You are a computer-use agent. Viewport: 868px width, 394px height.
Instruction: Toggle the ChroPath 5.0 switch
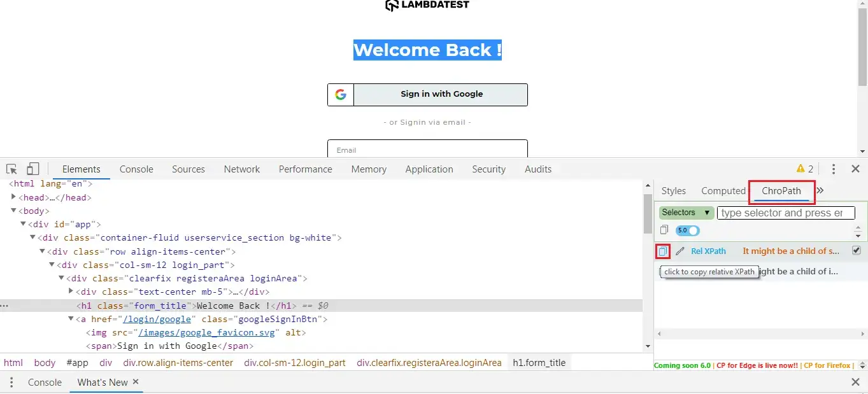687,230
